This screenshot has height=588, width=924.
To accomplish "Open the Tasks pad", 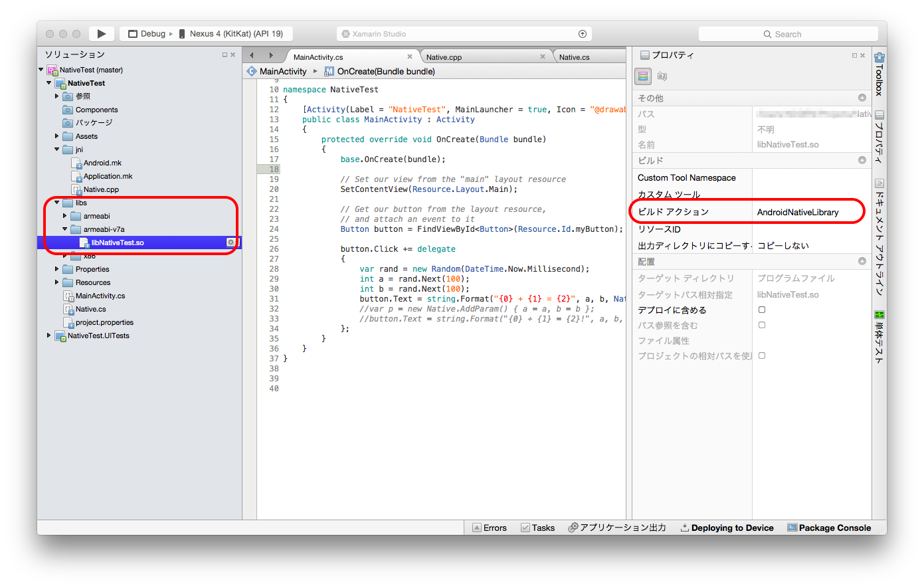I will (x=537, y=527).
